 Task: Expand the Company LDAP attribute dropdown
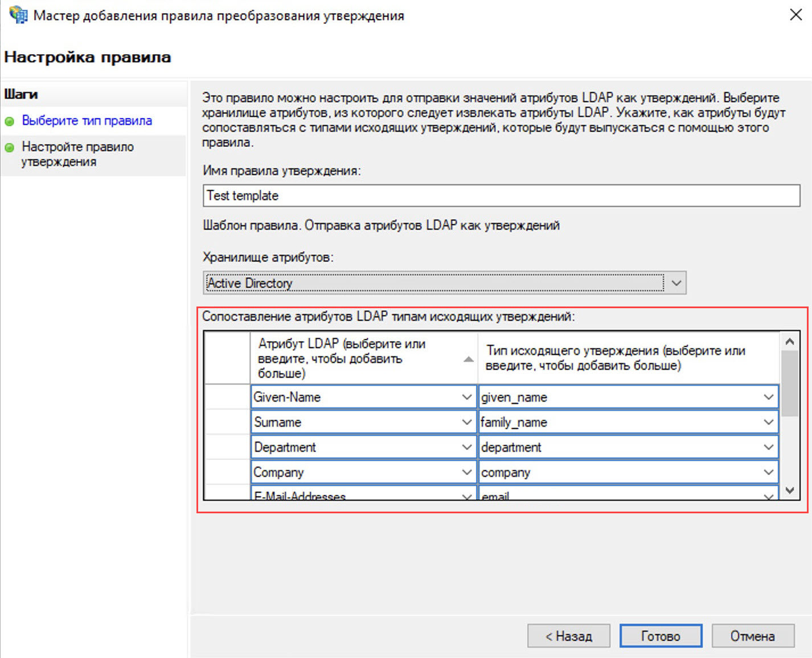pos(466,472)
